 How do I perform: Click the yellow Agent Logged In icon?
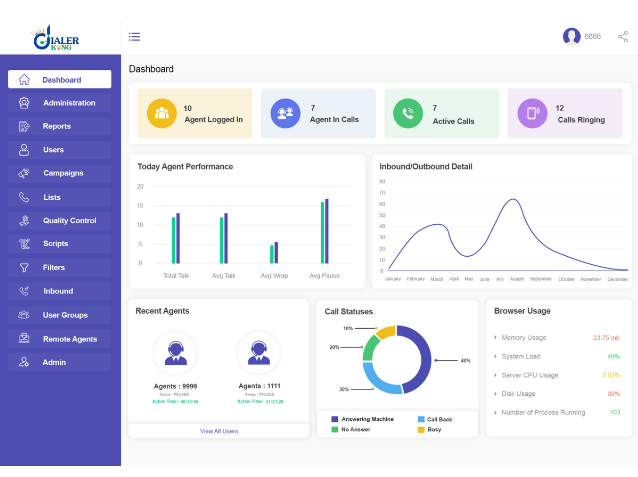pyautogui.click(x=162, y=113)
